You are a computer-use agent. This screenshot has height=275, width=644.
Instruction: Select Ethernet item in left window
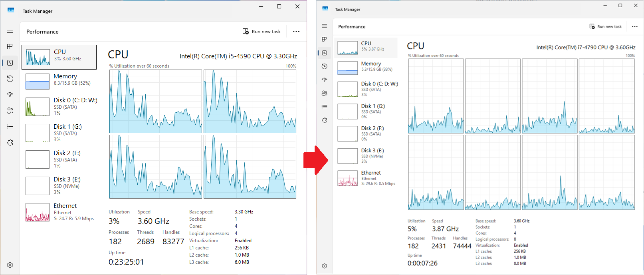[x=59, y=212]
